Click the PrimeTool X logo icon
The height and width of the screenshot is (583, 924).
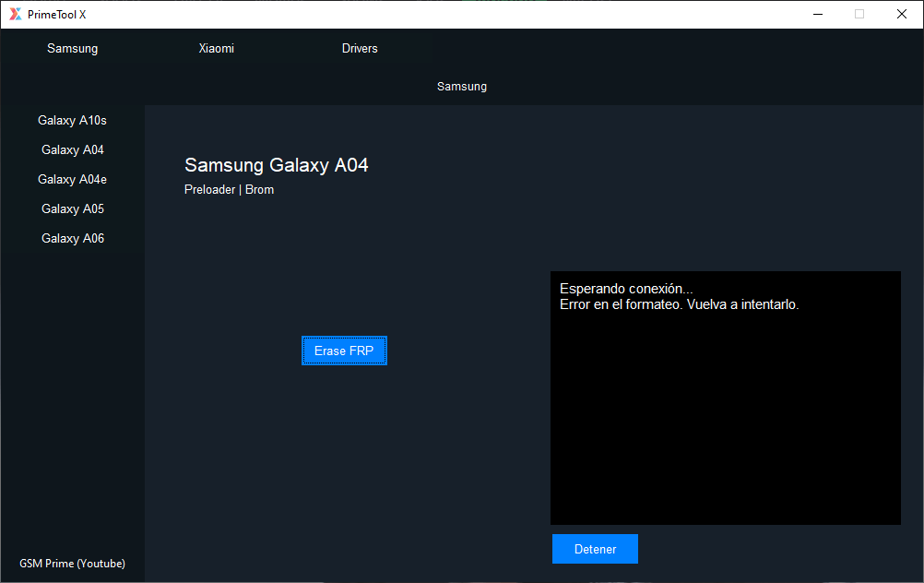(x=16, y=14)
